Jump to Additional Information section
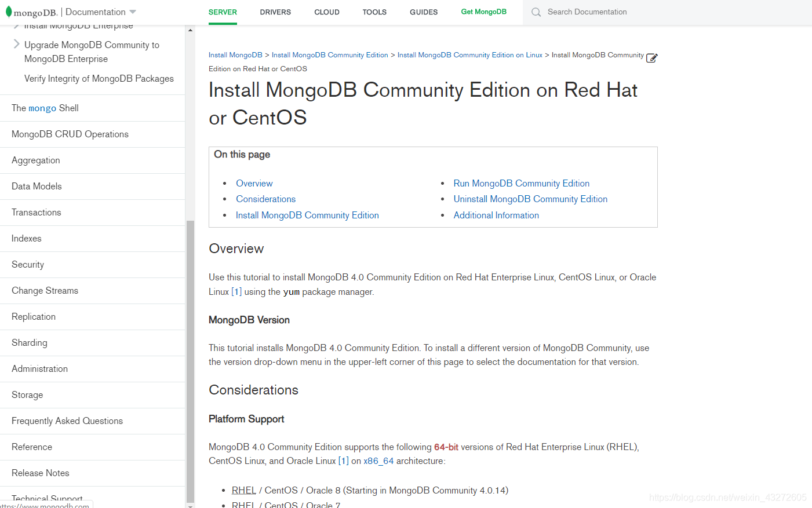812x508 pixels. click(496, 215)
